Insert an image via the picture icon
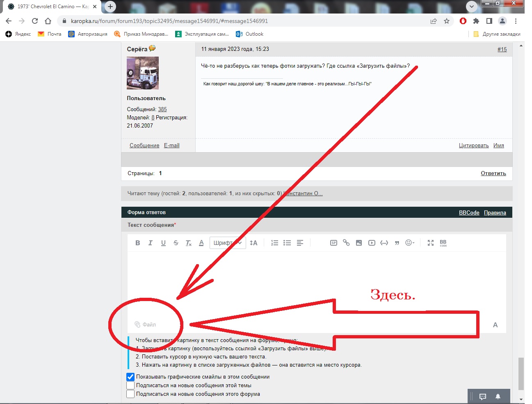Image resolution: width=532 pixels, height=404 pixels. 359,243
